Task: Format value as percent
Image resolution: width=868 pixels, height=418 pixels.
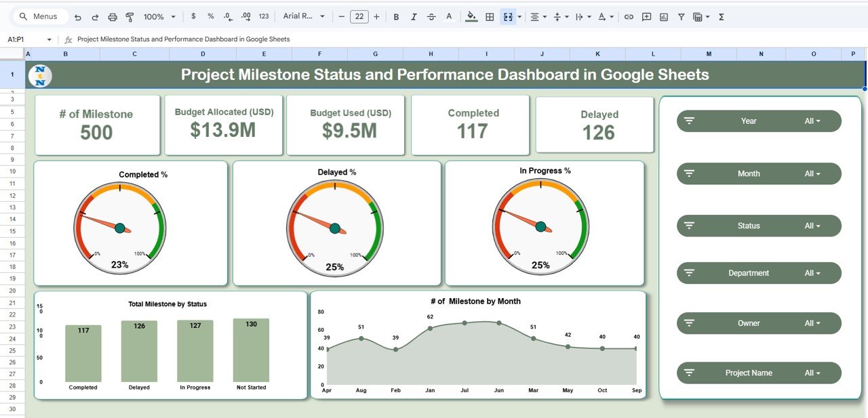Action: (x=210, y=16)
